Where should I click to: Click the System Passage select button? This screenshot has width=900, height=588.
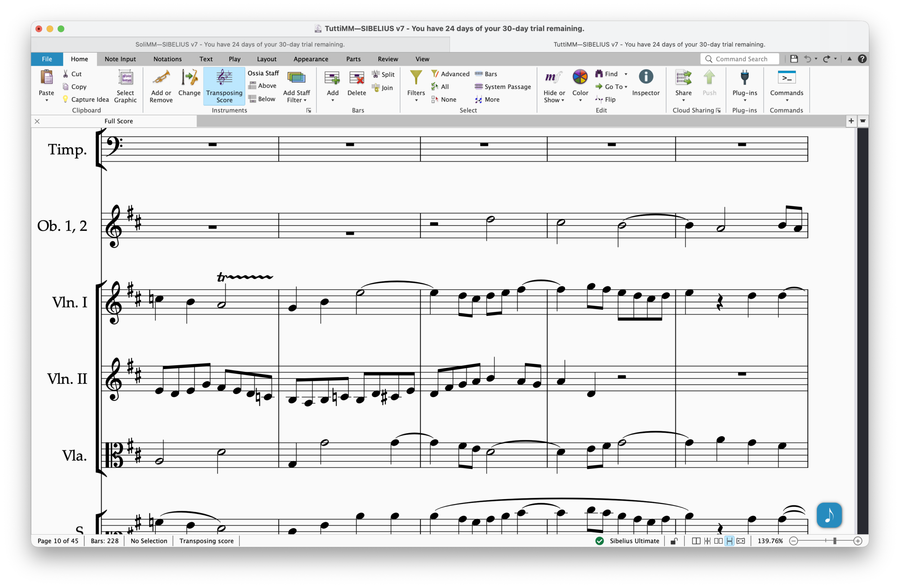click(x=503, y=86)
